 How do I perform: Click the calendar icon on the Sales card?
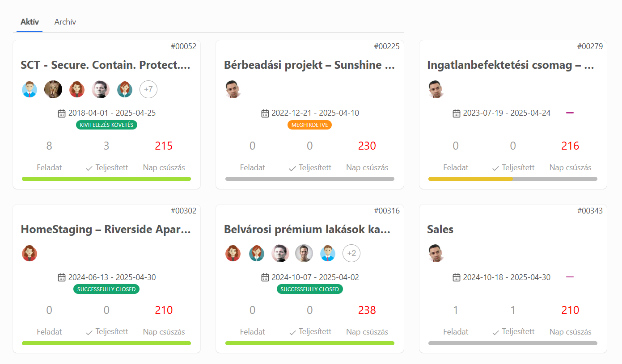[456, 277]
